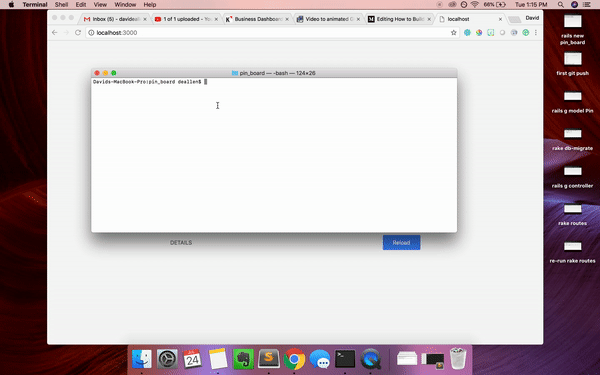This screenshot has width=600, height=375.
Task: Select the 'rake db-migrate' desktop file
Action: pos(572,139)
